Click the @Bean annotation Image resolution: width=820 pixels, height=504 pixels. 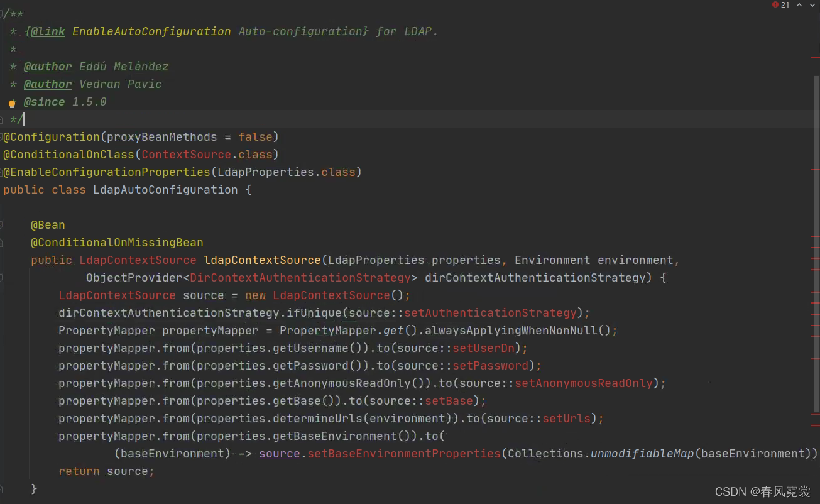48,225
